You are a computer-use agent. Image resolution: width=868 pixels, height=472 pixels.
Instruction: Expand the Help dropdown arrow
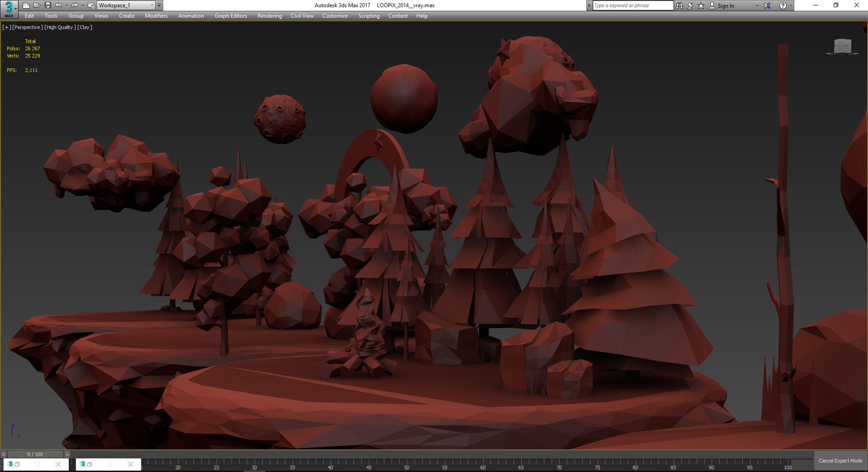(x=791, y=5)
